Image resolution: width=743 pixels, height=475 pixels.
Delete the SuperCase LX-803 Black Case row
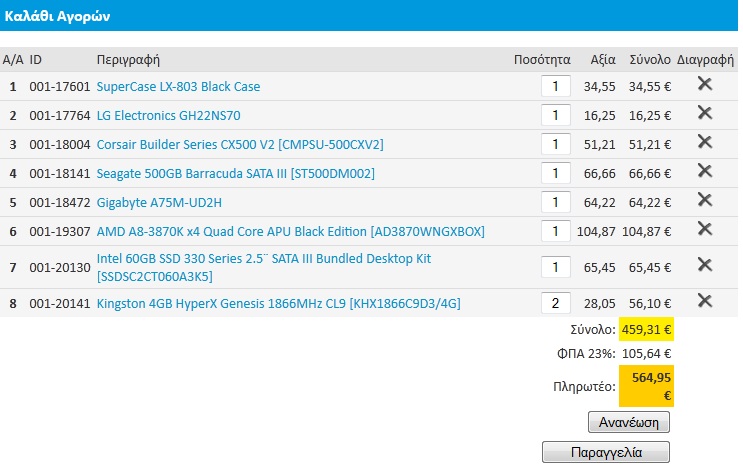[x=705, y=84]
